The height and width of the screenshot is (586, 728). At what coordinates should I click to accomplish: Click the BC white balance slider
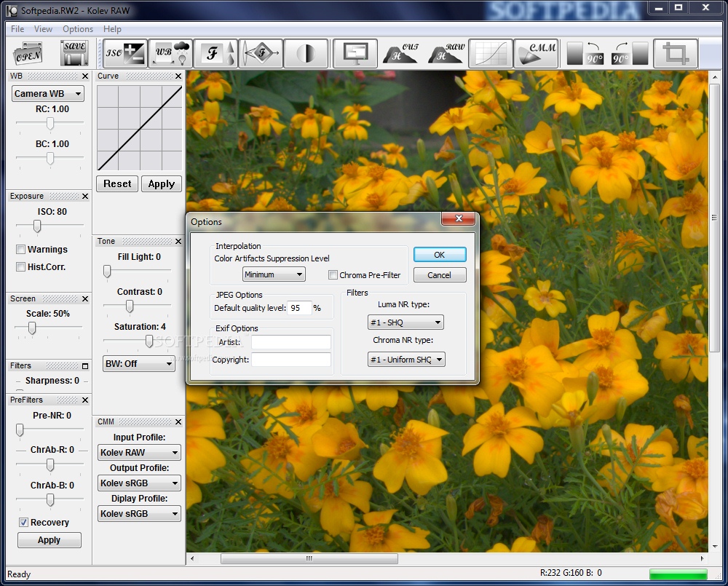tap(50, 159)
